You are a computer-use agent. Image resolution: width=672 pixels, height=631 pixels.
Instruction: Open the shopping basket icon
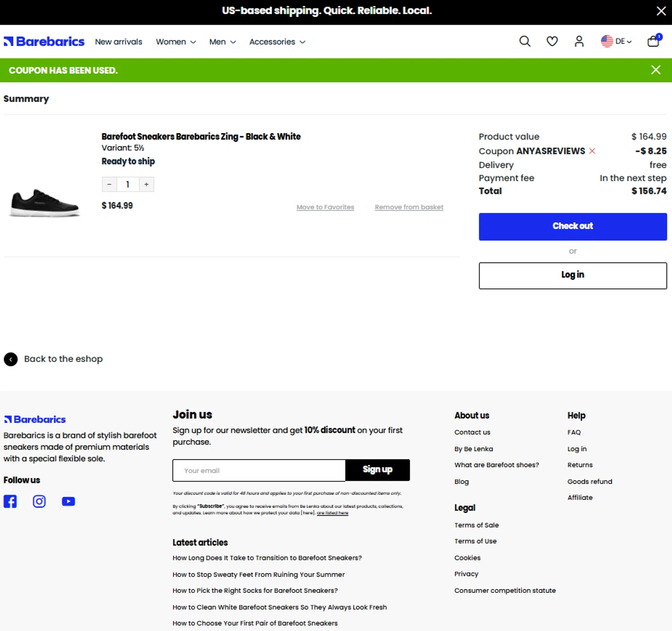[x=654, y=41]
